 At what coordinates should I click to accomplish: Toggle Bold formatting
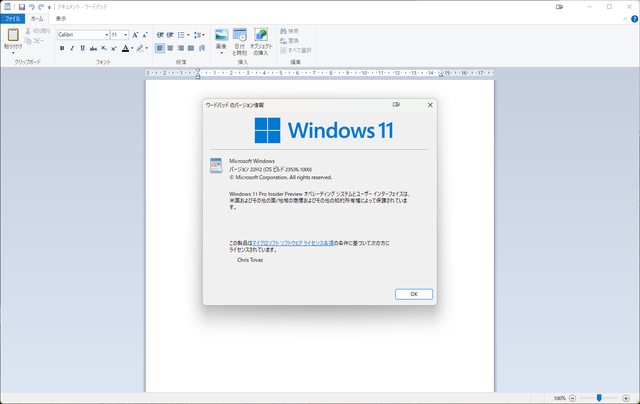coord(61,47)
